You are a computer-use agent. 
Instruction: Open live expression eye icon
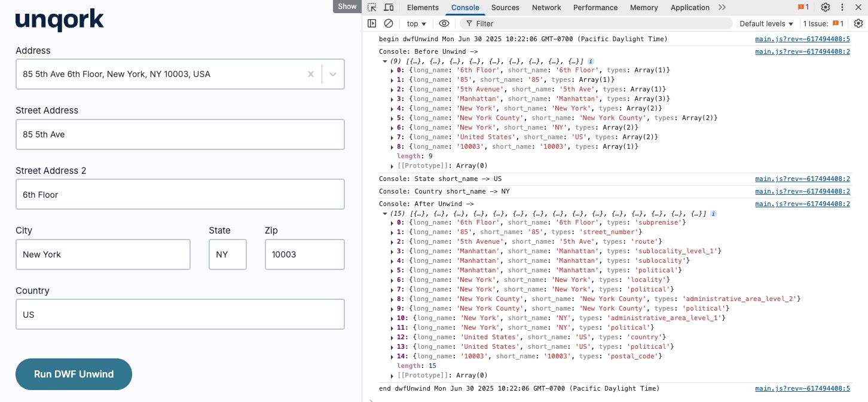coord(444,23)
